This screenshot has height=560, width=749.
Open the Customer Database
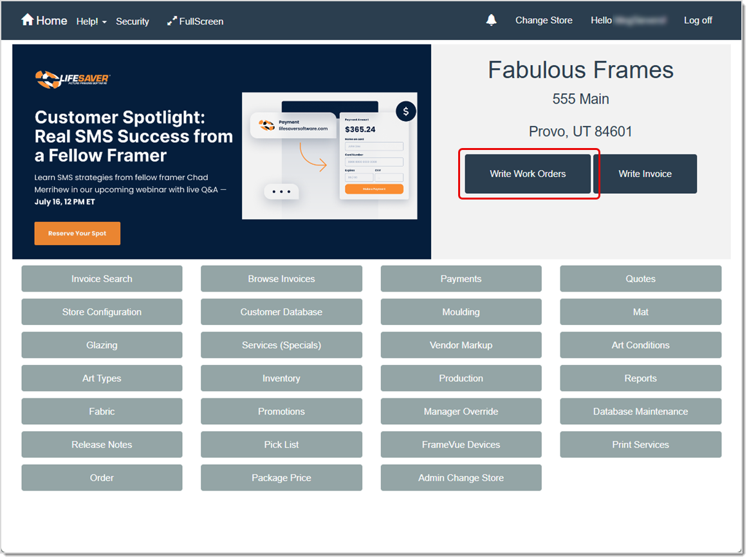point(281,312)
